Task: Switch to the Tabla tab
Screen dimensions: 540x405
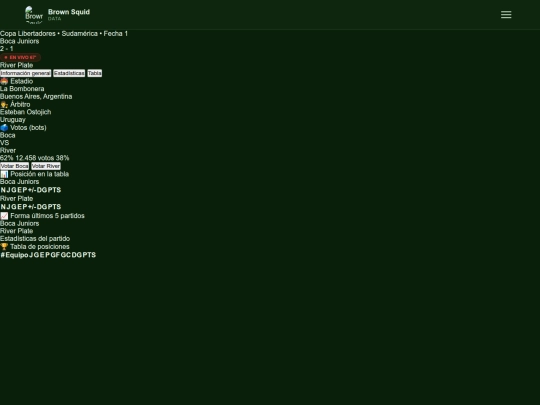Action: pyautogui.click(x=94, y=73)
